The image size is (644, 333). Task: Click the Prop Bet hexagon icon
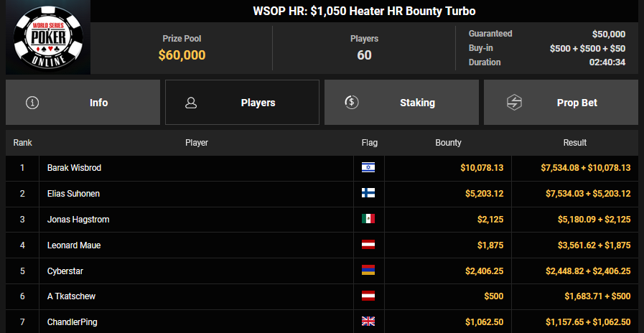[514, 103]
